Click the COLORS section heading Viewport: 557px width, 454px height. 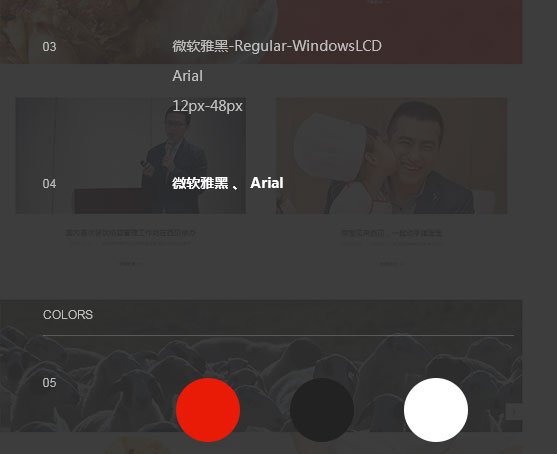[x=68, y=315]
